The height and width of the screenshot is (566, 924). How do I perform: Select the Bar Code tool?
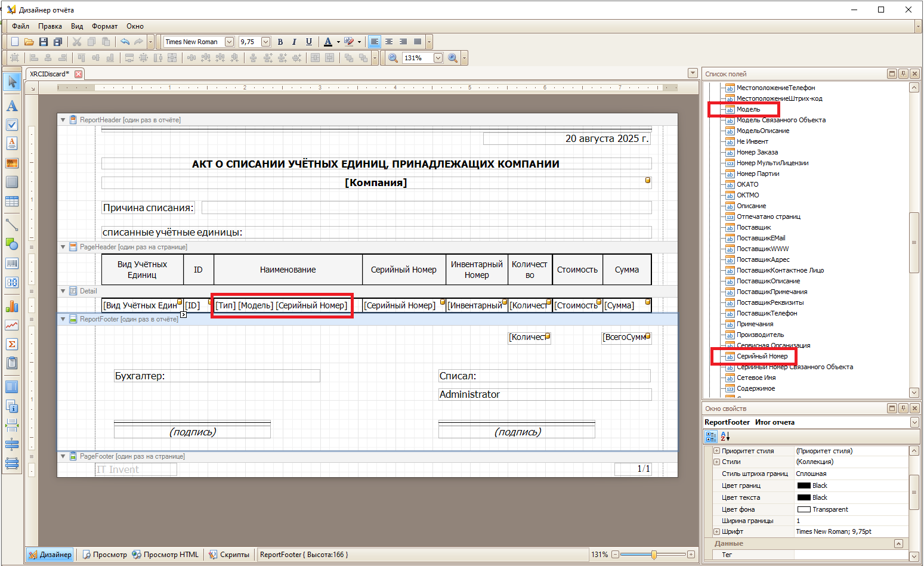pyautogui.click(x=11, y=263)
